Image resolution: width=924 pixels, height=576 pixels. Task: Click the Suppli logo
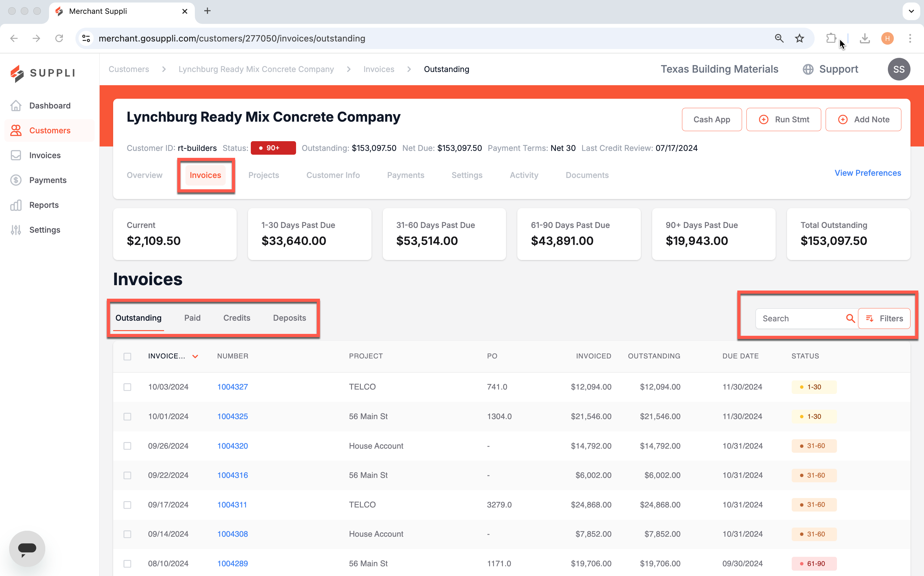point(43,73)
